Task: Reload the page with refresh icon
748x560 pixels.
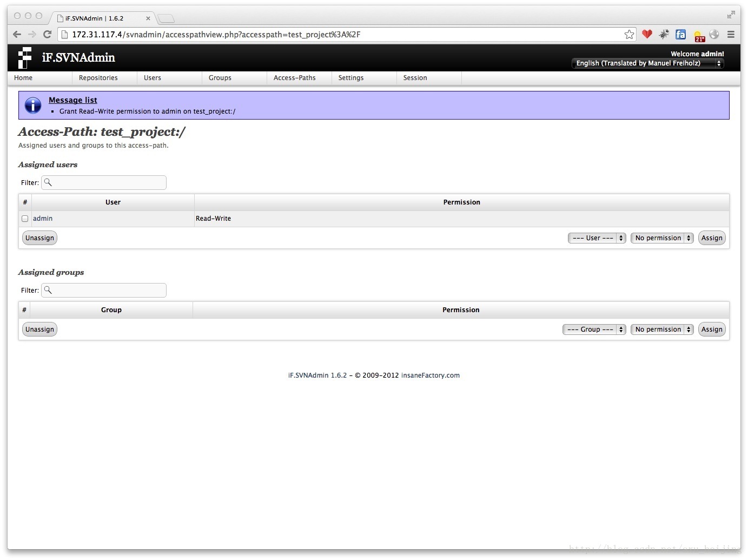Action: (47, 35)
